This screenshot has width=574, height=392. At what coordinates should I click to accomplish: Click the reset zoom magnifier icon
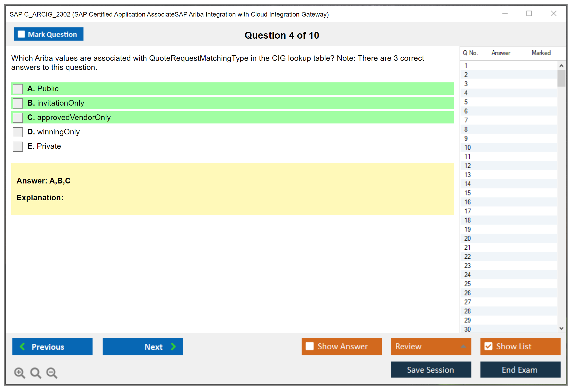click(x=36, y=373)
